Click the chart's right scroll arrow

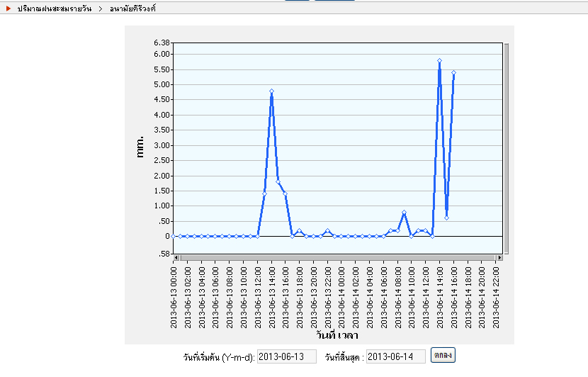tap(499, 258)
